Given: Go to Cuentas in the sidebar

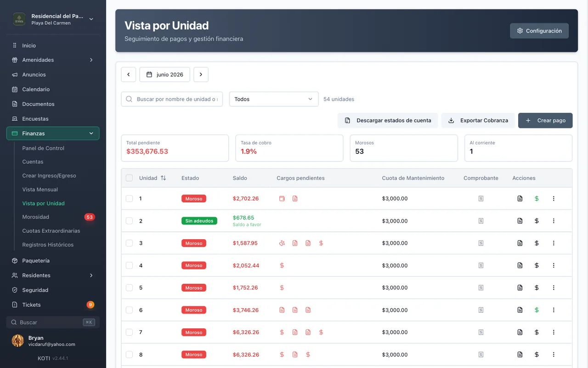Looking at the screenshot, I should pyautogui.click(x=33, y=162).
